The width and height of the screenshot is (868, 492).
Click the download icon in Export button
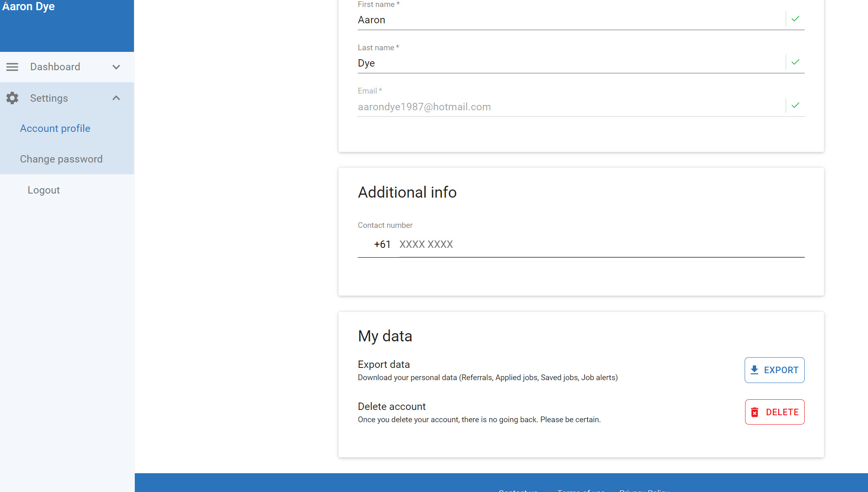(x=754, y=370)
